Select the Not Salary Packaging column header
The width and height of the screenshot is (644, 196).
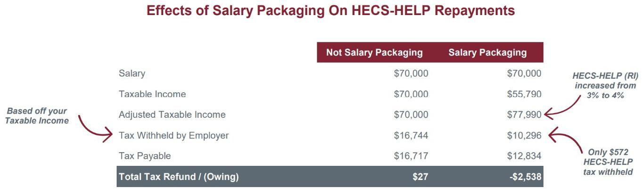[x=375, y=52]
